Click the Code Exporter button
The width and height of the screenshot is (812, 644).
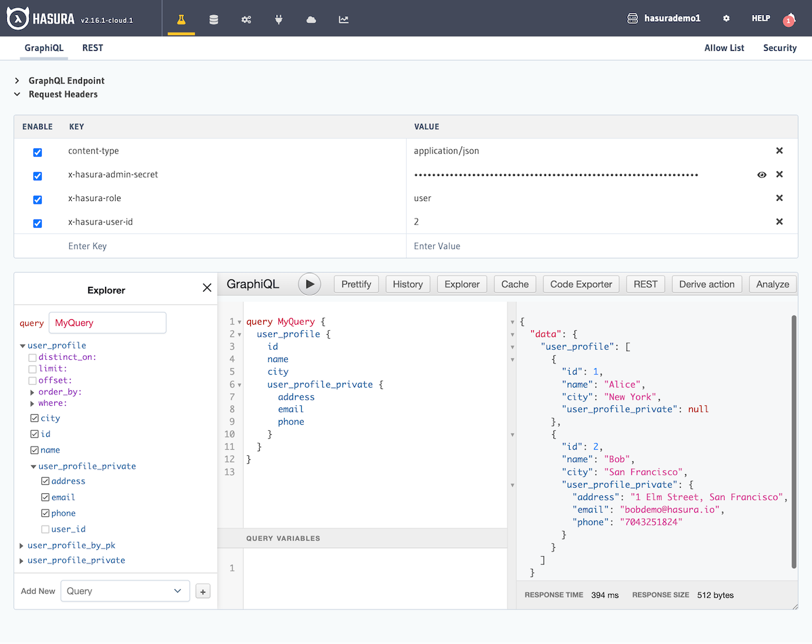point(581,284)
